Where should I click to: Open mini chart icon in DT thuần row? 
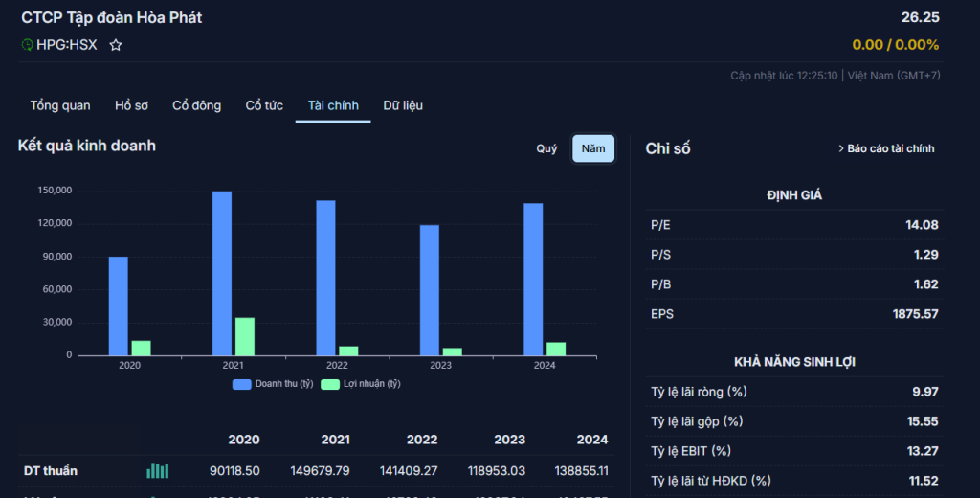tap(157, 470)
